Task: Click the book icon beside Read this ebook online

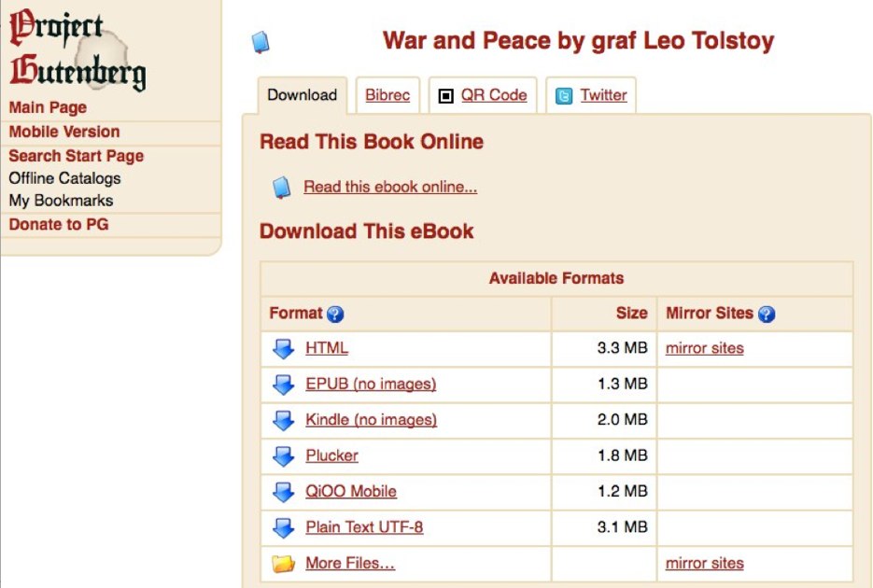Action: point(282,188)
